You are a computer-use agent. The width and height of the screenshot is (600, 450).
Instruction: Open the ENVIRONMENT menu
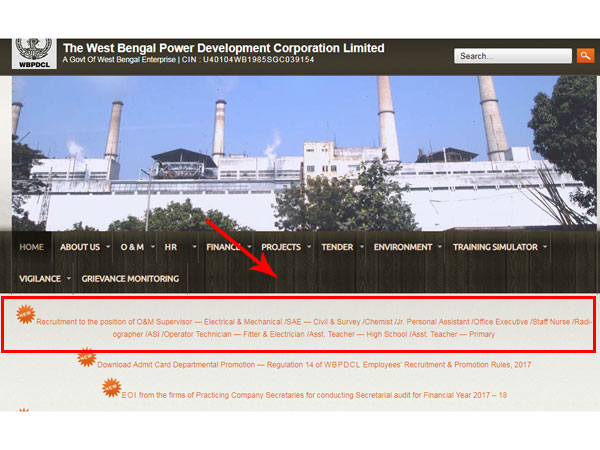(x=403, y=247)
